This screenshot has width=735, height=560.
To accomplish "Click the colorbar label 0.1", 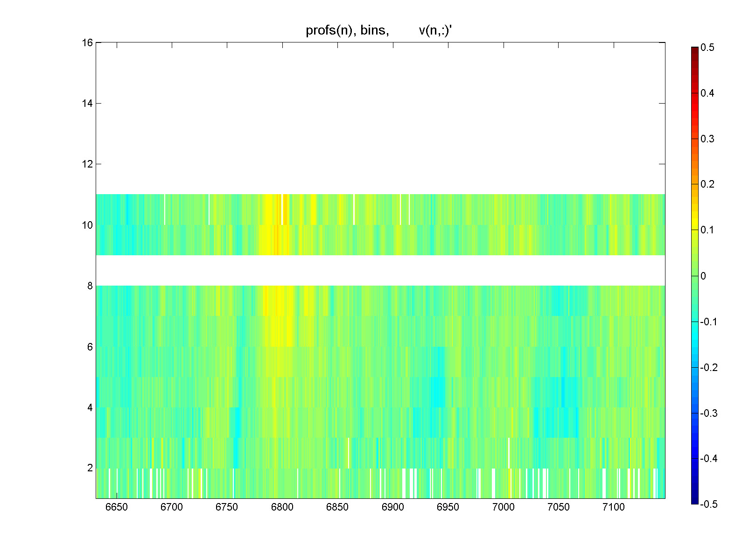I will 707,230.
